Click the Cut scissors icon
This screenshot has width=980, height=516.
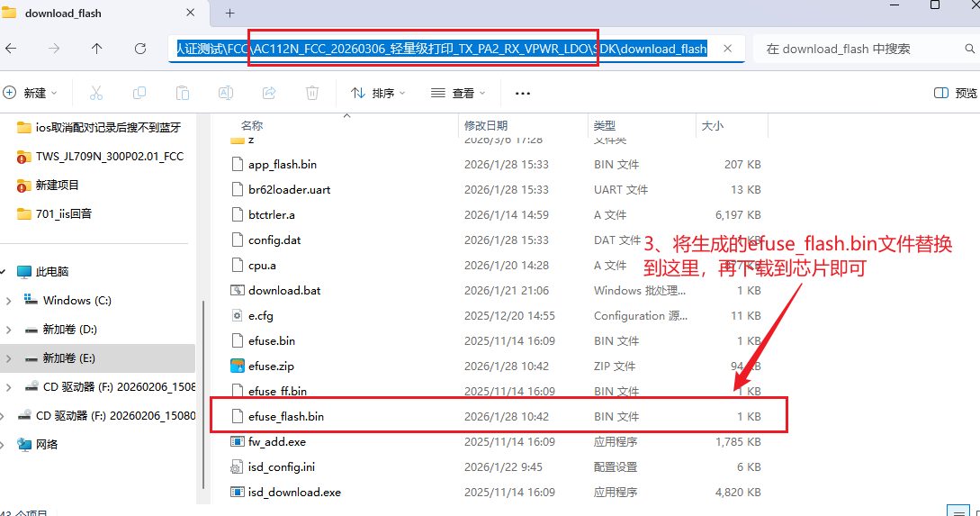pos(96,93)
